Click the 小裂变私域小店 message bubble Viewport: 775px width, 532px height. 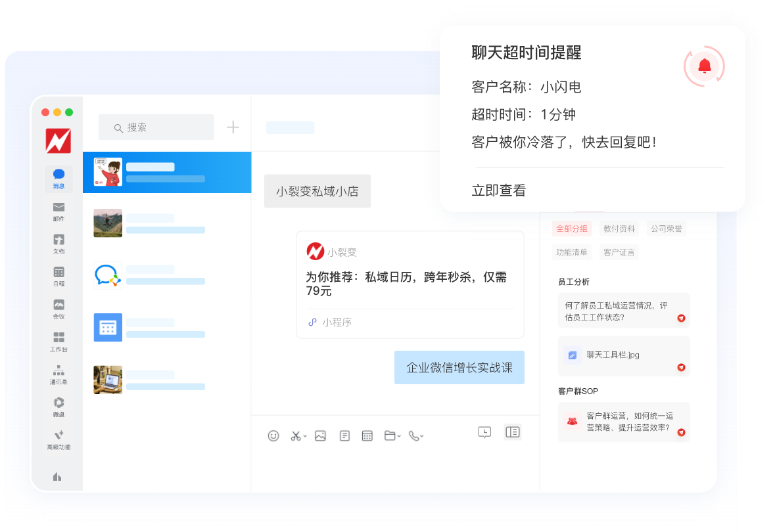[x=317, y=191]
